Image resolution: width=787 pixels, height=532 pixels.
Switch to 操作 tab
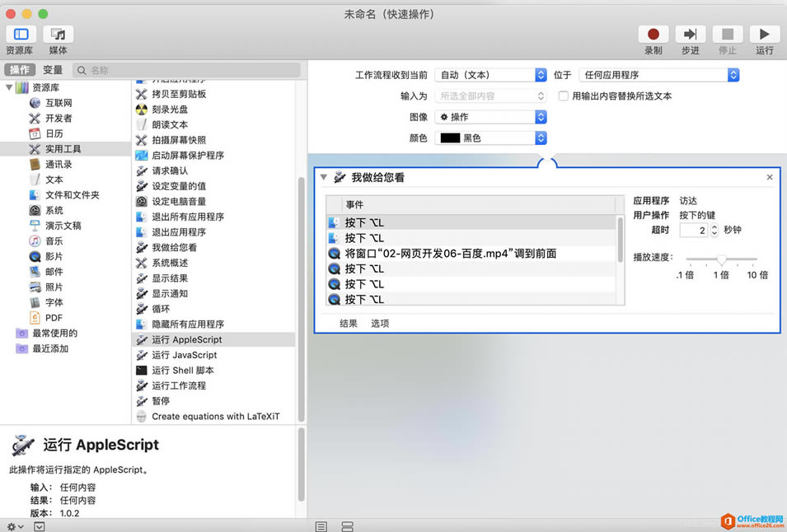tap(20, 70)
